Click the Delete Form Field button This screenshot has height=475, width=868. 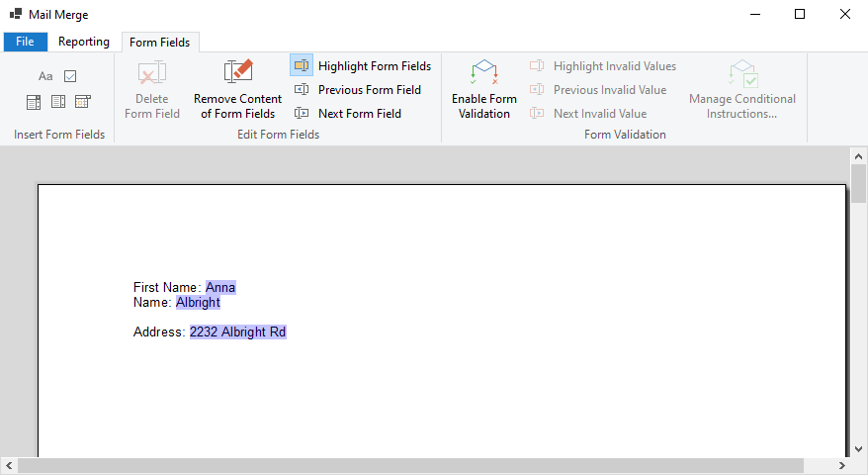[151, 89]
